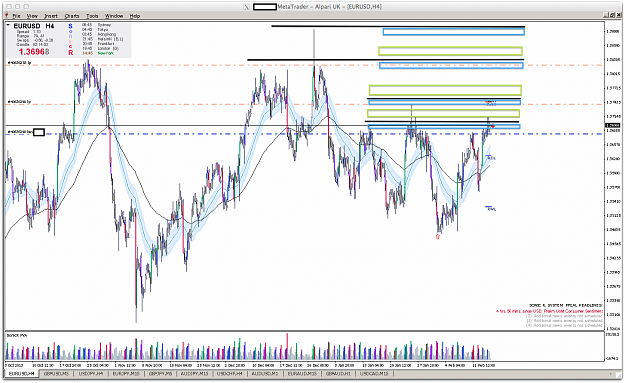Click the EURUSD H4 symbol label
Screen dimensions: 625x383
tap(34, 26)
